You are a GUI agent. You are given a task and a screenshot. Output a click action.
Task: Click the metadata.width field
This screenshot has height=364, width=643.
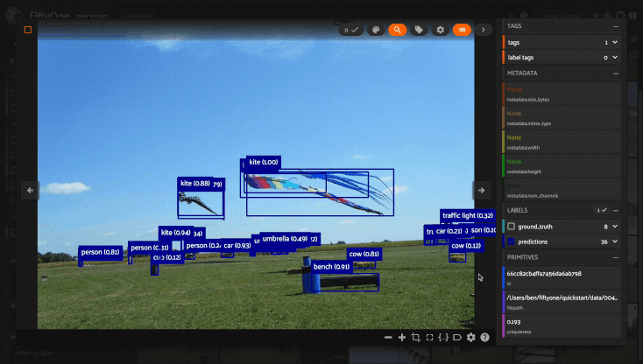coord(562,142)
